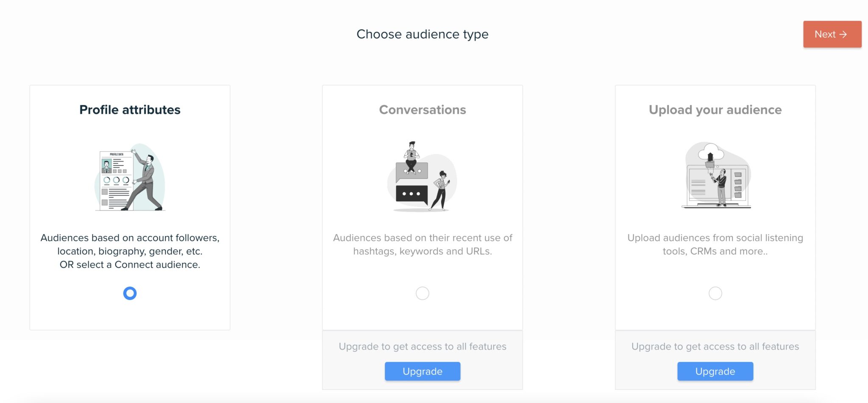Click the Profile attributes description text
Viewport: 868px width, 403px height.
[130, 251]
